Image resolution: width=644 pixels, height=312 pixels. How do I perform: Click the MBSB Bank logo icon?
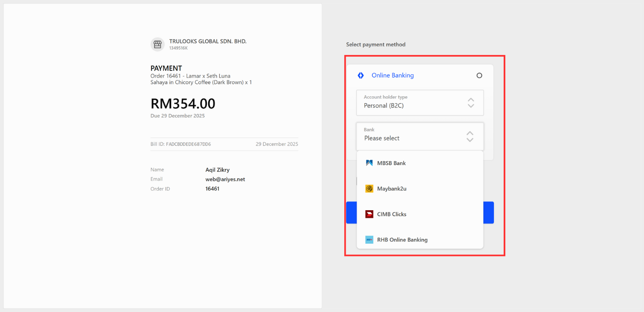(369, 163)
